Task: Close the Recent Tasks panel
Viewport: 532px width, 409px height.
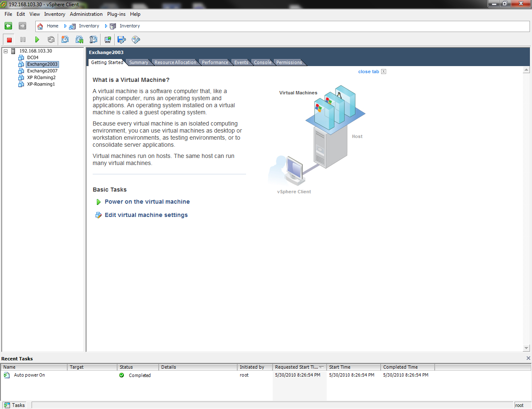Action: [528, 358]
